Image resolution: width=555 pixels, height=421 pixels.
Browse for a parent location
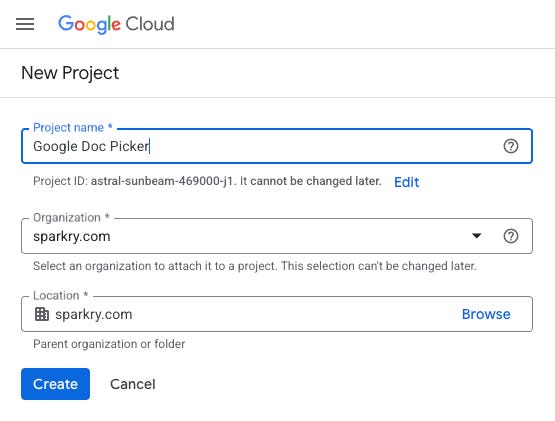pyautogui.click(x=486, y=314)
